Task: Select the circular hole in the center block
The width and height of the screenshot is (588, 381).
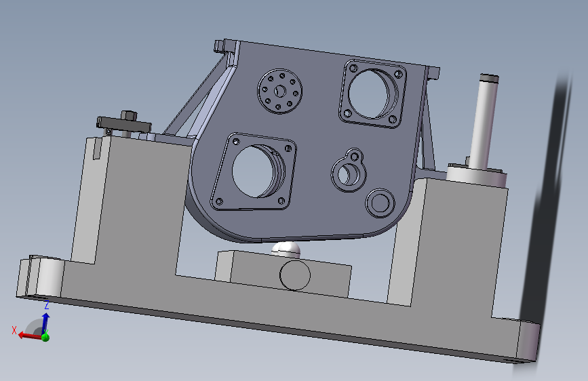Action: (x=295, y=275)
